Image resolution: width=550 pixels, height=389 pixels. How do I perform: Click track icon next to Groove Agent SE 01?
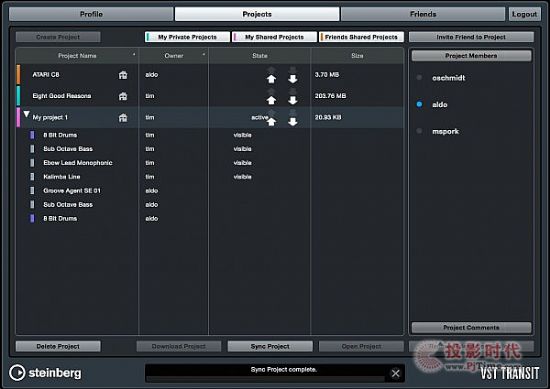click(32, 190)
